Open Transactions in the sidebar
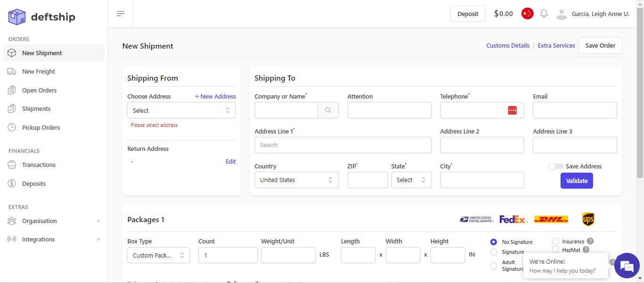 (39, 165)
